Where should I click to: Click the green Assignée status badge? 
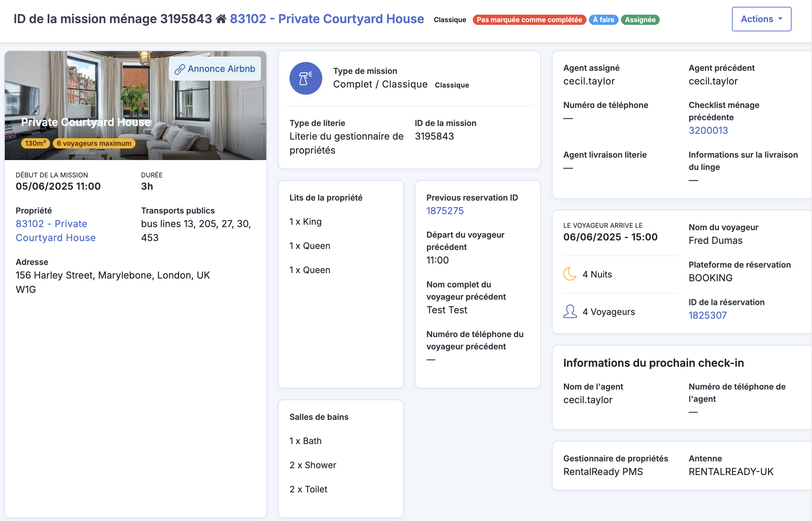coord(640,20)
